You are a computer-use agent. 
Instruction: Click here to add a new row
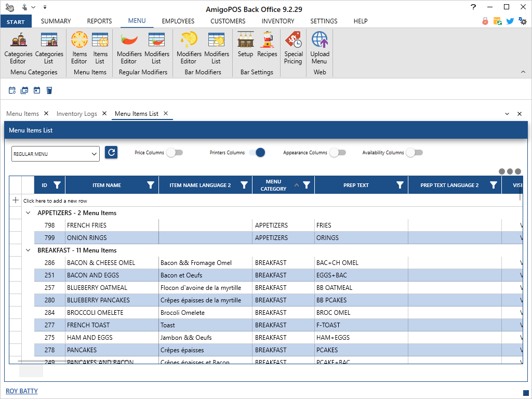(x=55, y=201)
